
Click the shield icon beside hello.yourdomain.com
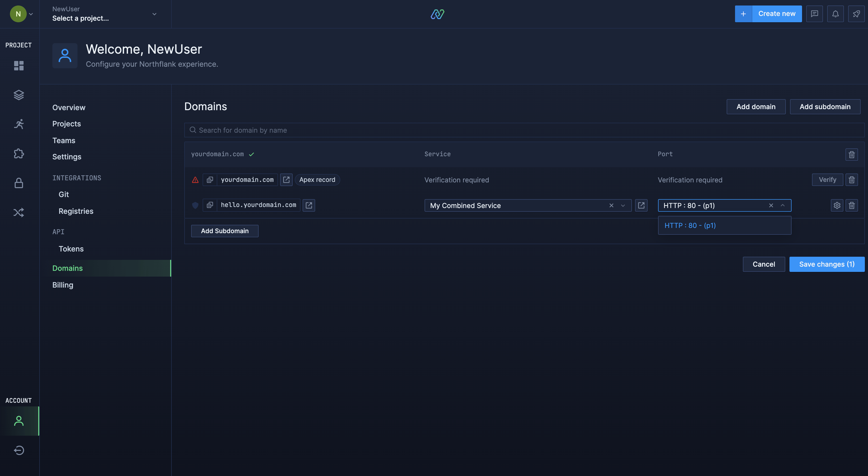[x=195, y=205]
